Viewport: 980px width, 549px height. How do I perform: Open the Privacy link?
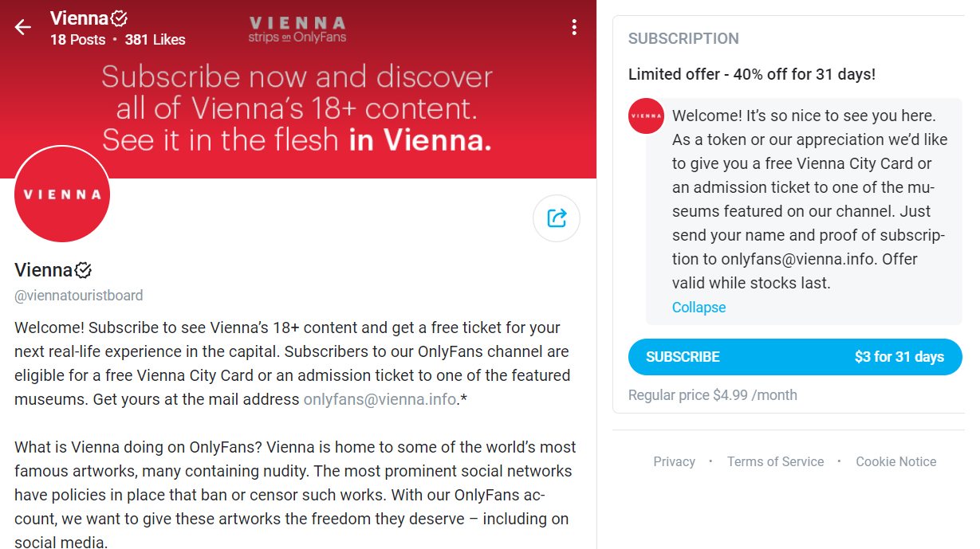point(674,461)
